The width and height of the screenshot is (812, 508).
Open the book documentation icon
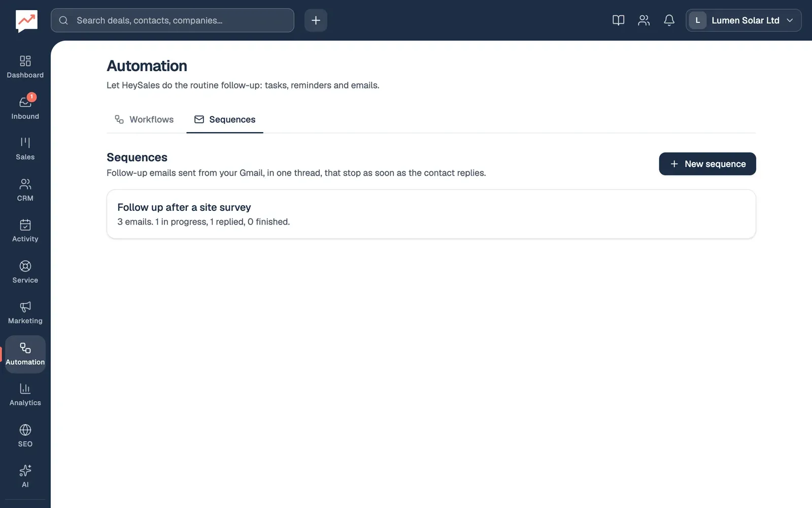click(x=618, y=20)
